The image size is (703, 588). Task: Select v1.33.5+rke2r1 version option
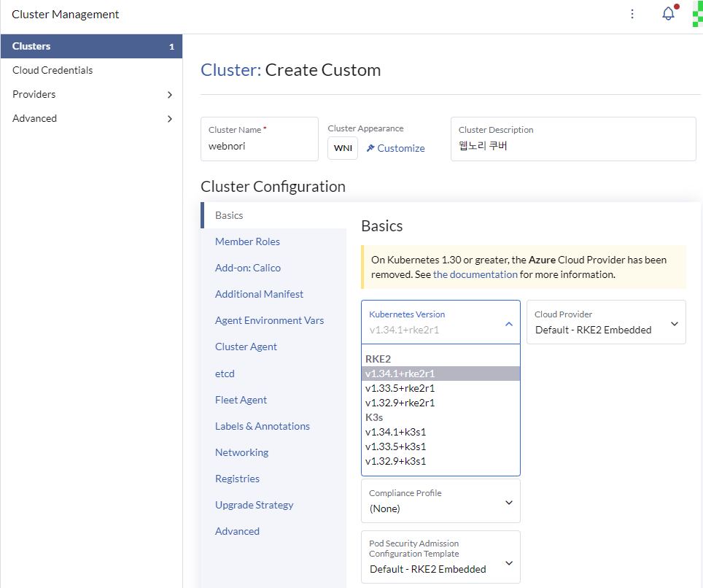400,388
